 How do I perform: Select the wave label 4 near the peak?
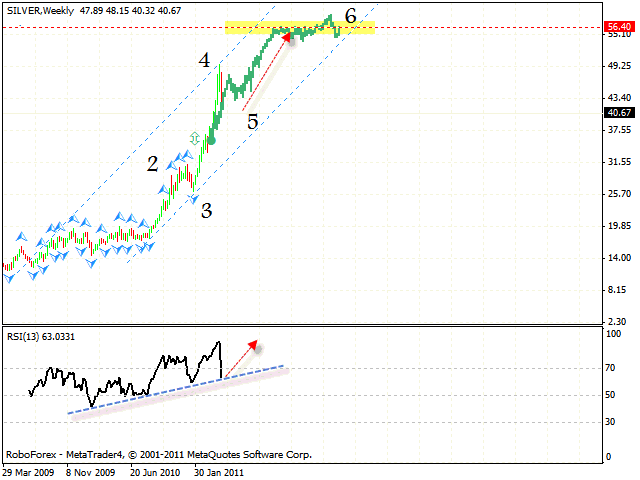(204, 61)
